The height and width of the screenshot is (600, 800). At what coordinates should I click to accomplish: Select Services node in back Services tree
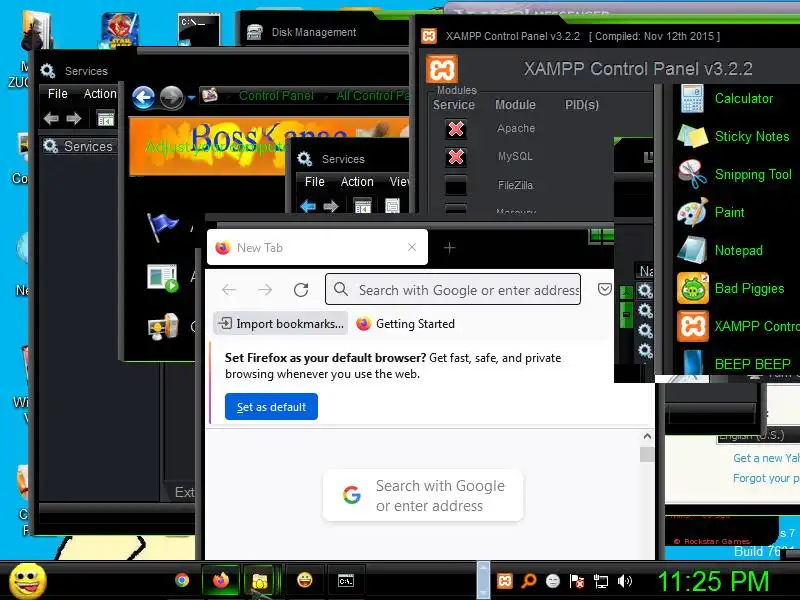(x=80, y=146)
